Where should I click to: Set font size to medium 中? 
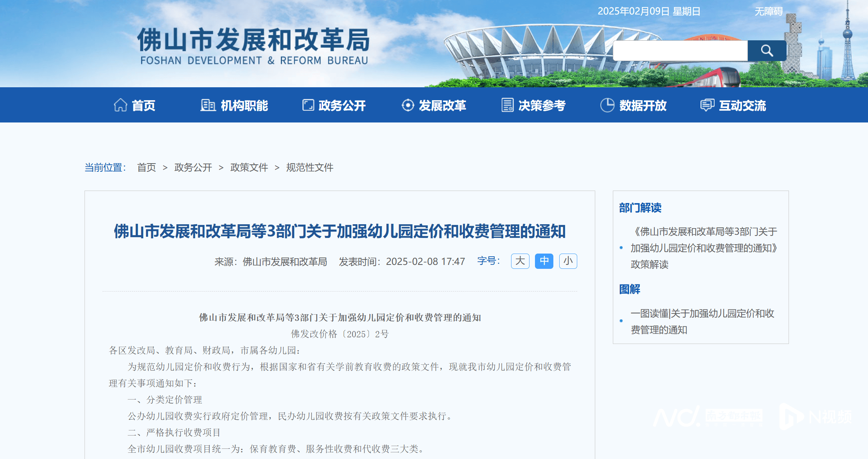[544, 261]
